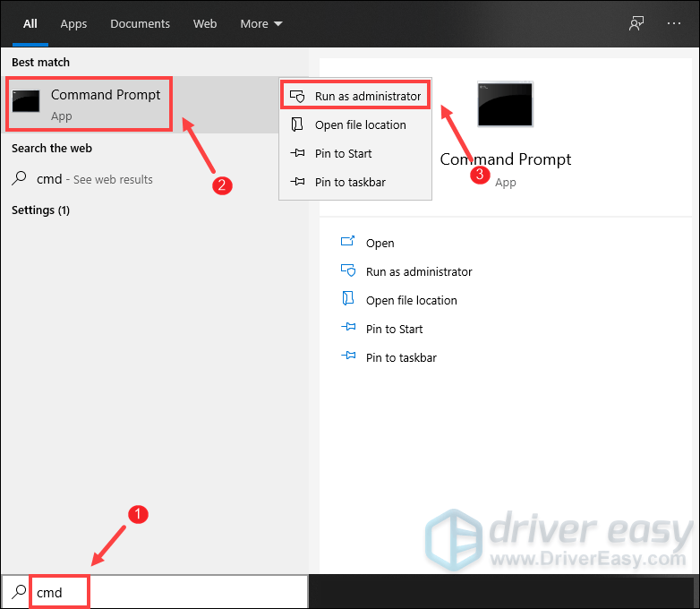700x609 pixels.
Task: Expand the More dropdown filter
Action: pyautogui.click(x=260, y=24)
